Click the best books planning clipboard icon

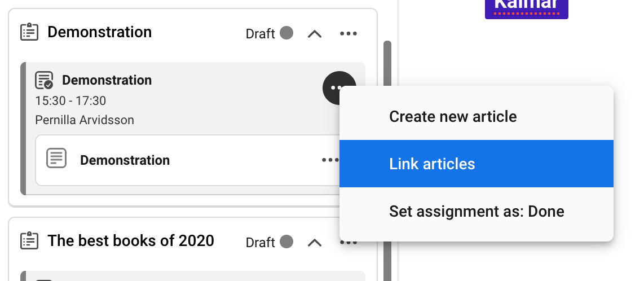click(x=29, y=241)
